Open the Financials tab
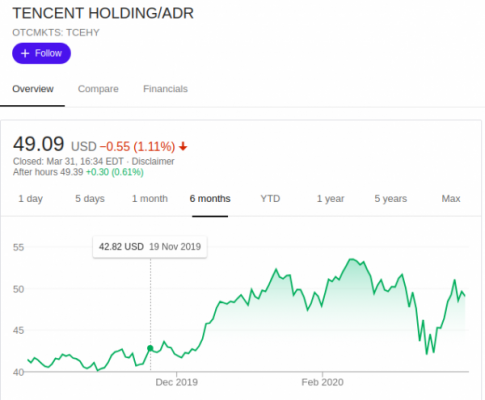 165,89
